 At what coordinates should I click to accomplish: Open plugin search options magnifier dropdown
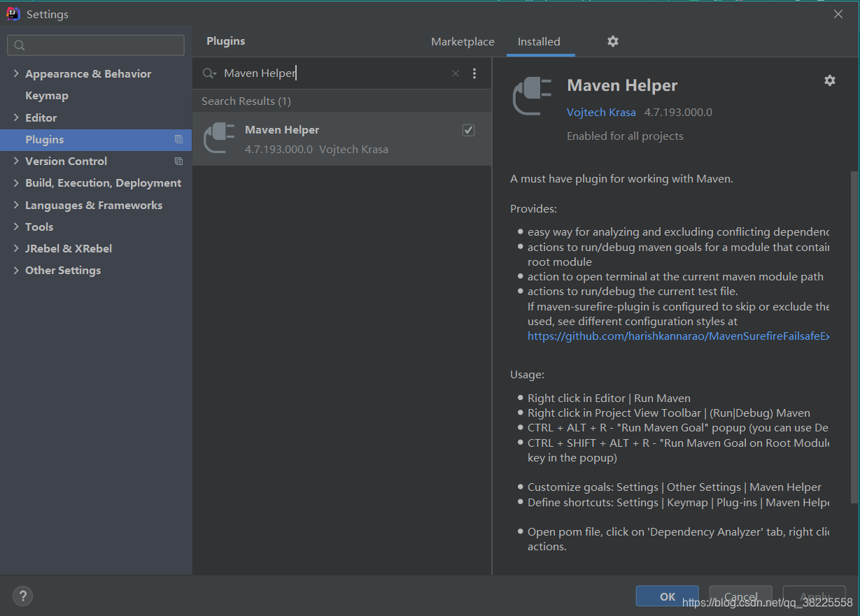pos(209,73)
